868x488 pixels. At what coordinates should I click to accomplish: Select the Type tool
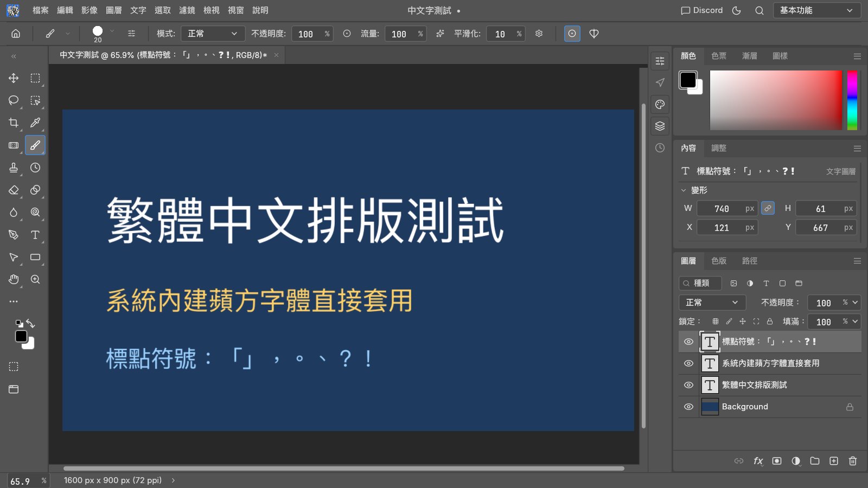35,235
